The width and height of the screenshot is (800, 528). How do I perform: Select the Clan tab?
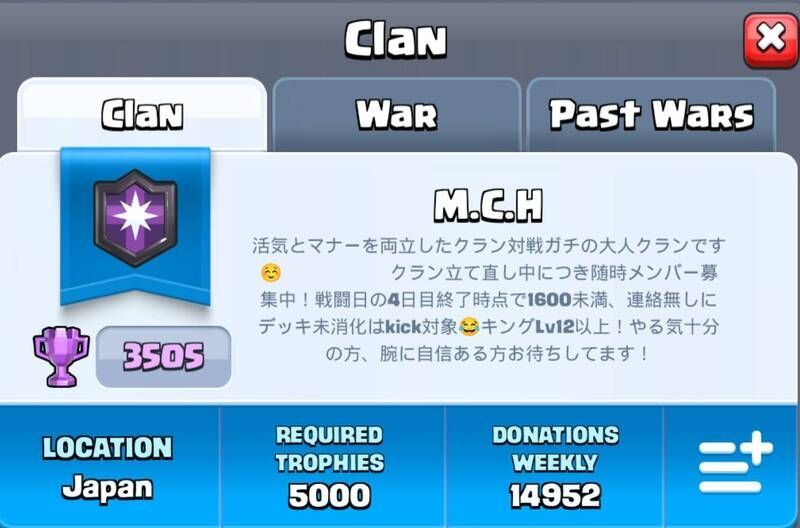[142, 115]
